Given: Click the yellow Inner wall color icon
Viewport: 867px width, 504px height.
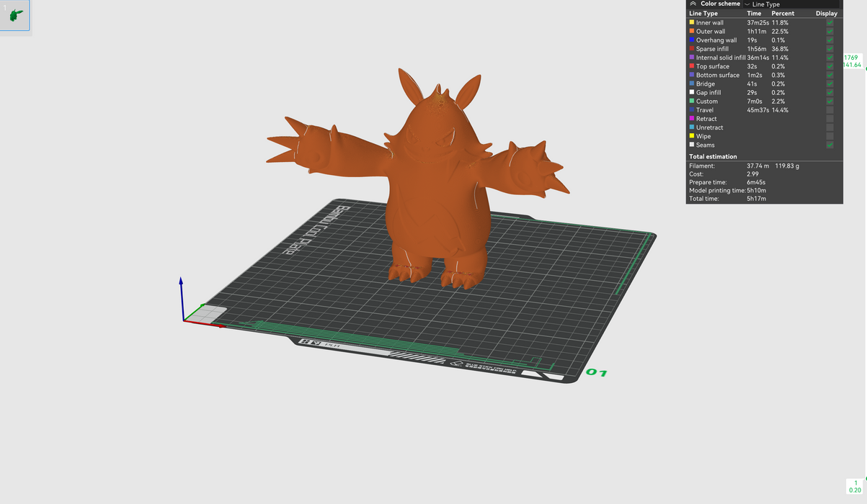Looking at the screenshot, I should click(692, 23).
